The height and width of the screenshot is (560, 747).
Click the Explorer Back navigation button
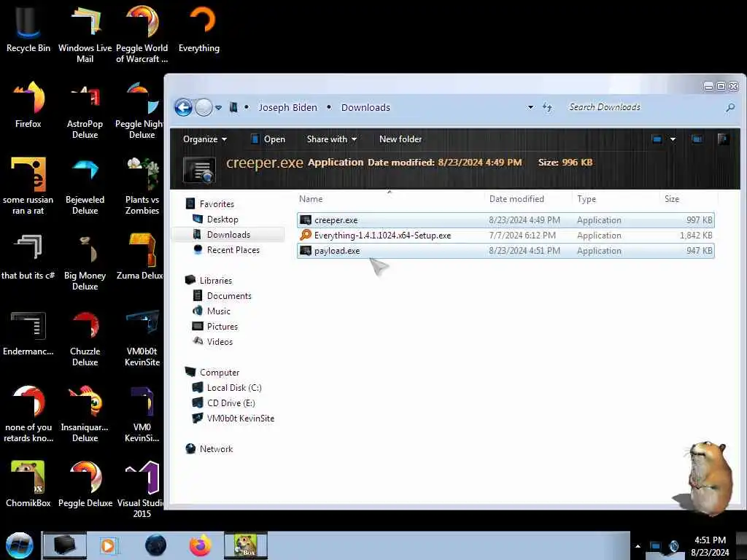183,107
